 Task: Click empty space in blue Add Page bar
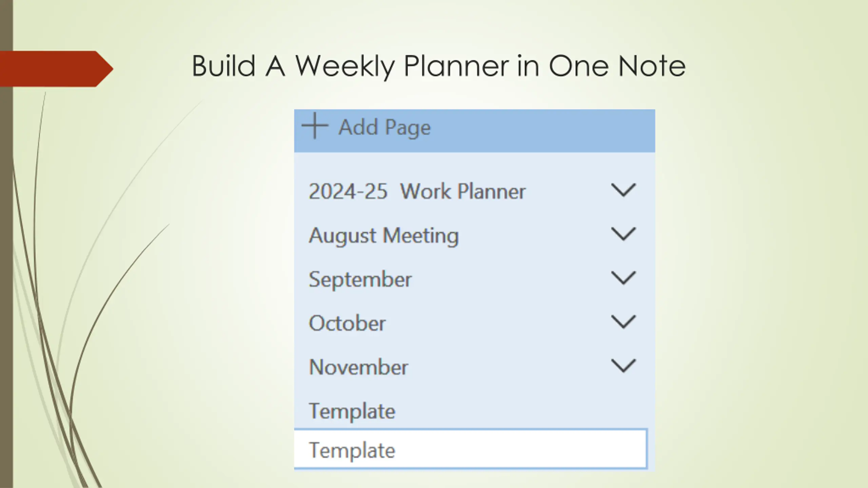tap(542, 130)
